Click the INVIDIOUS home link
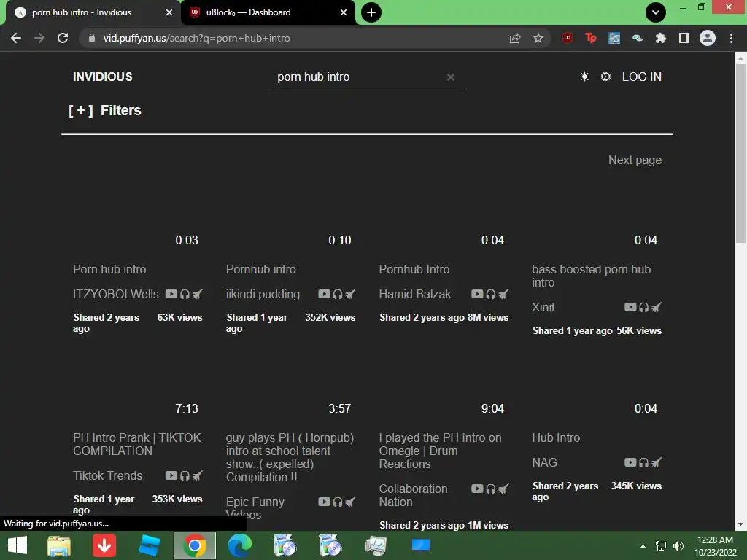 (x=102, y=77)
